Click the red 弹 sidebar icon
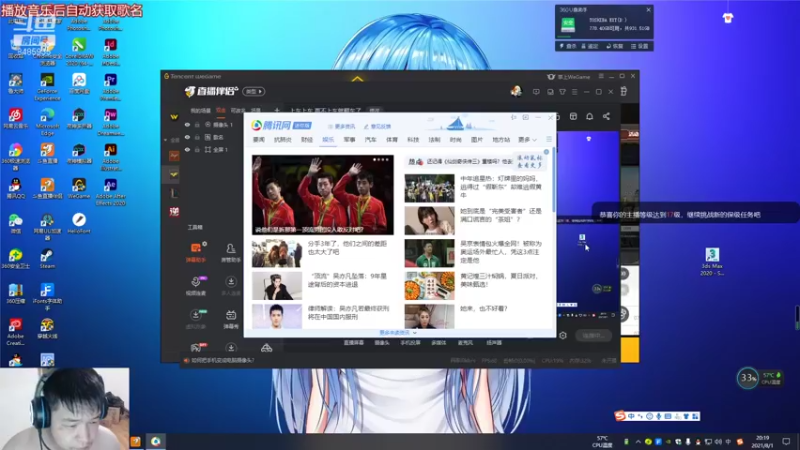The image size is (800, 450). [174, 212]
